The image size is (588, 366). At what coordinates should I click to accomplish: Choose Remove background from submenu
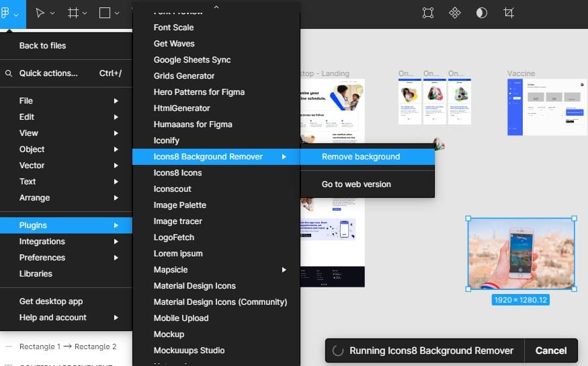click(361, 157)
